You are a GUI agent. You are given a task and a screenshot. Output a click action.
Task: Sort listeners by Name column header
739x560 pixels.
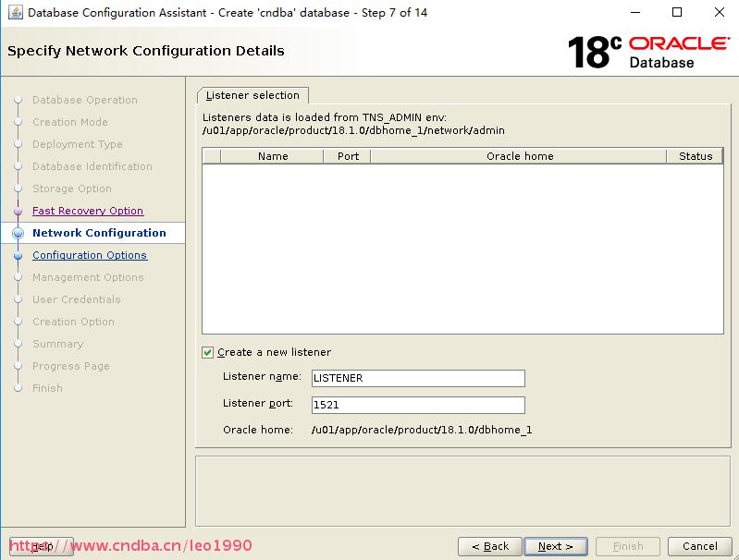tap(273, 156)
